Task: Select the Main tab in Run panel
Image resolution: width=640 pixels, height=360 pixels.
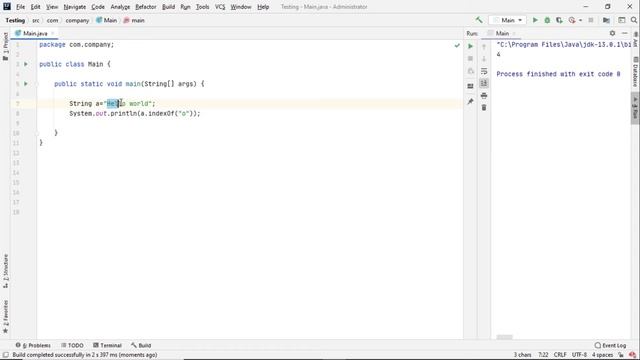Action: [x=502, y=33]
